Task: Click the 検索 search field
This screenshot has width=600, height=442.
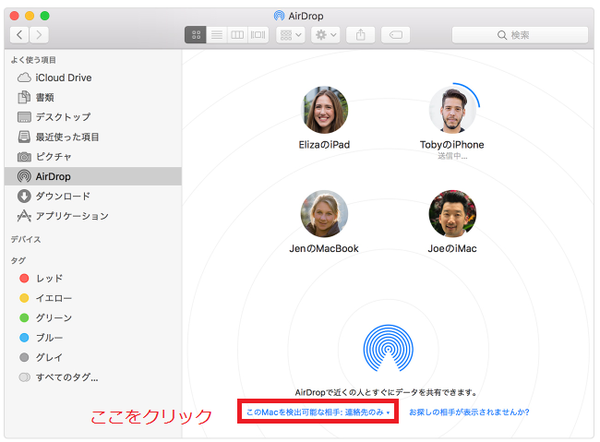Action: point(519,34)
